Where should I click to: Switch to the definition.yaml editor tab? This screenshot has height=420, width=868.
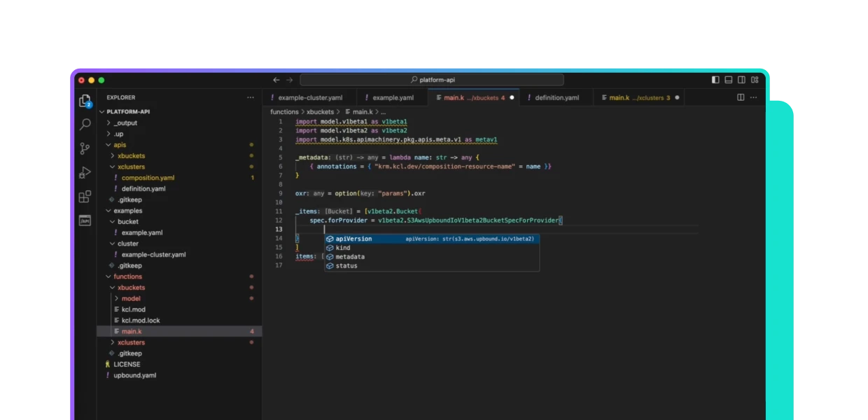tap(556, 98)
